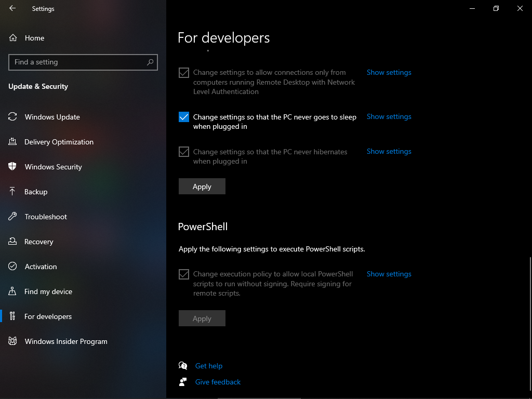Apply the Remote Desktop settings
The image size is (532, 399).
202,187
